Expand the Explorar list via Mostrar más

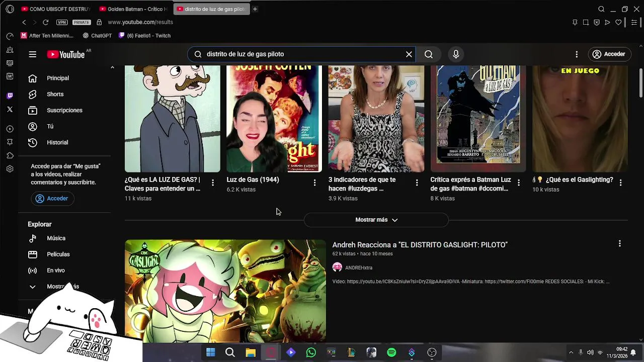63,287
